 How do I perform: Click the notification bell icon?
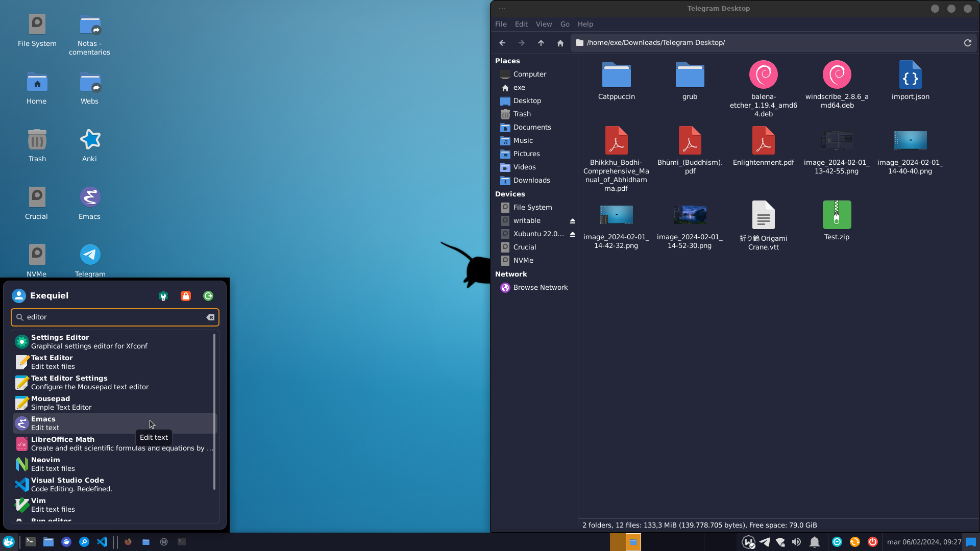(815, 542)
